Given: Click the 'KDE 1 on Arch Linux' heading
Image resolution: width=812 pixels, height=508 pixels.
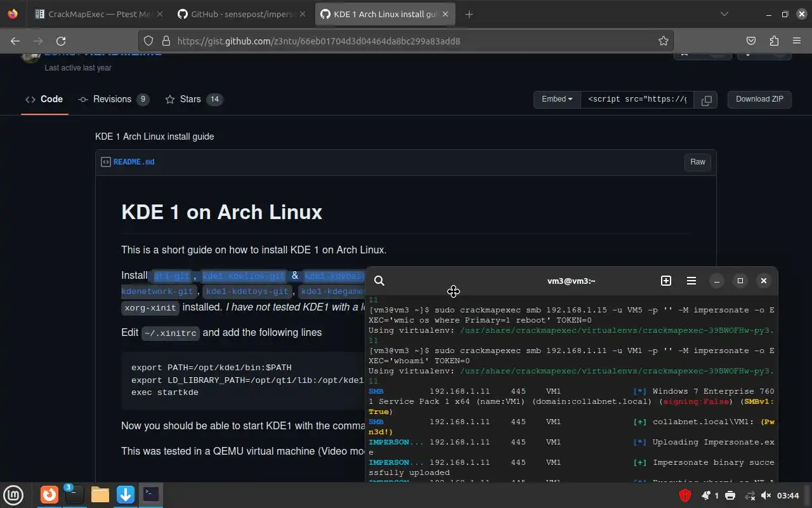Looking at the screenshot, I should point(221,211).
